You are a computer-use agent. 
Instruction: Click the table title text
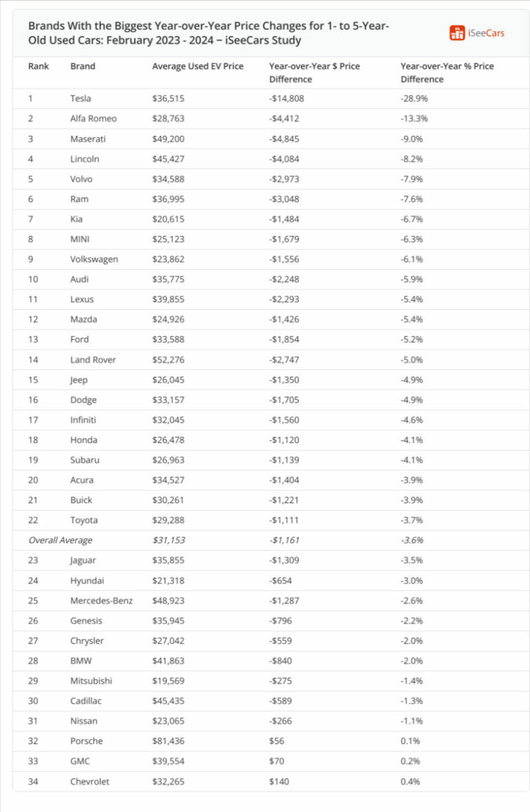point(208,32)
